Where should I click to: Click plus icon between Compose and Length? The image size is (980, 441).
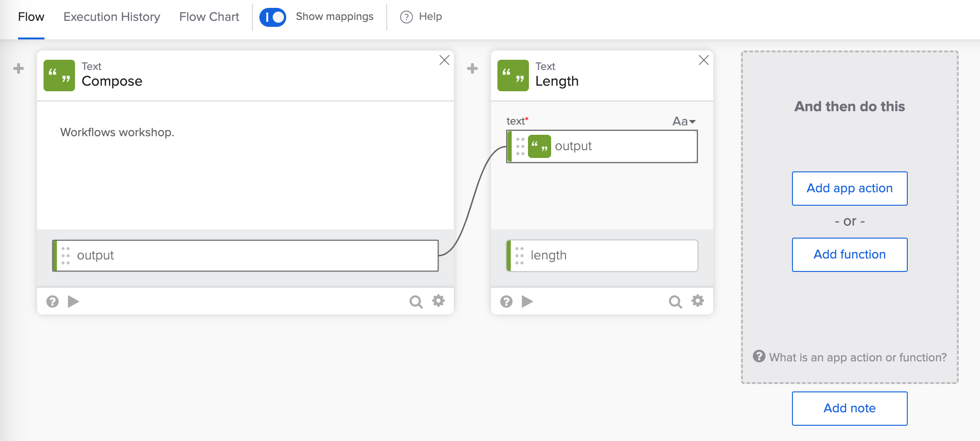[x=472, y=69]
